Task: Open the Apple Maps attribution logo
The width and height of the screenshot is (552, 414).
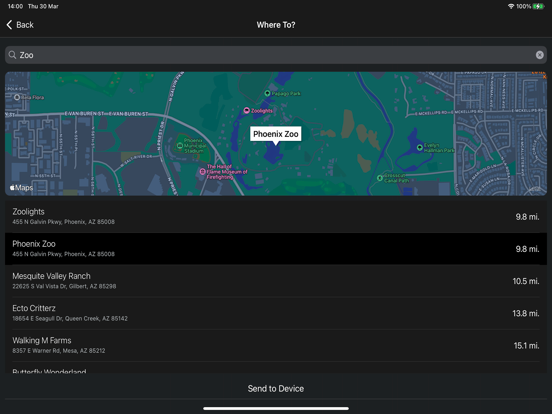Action: [21, 188]
